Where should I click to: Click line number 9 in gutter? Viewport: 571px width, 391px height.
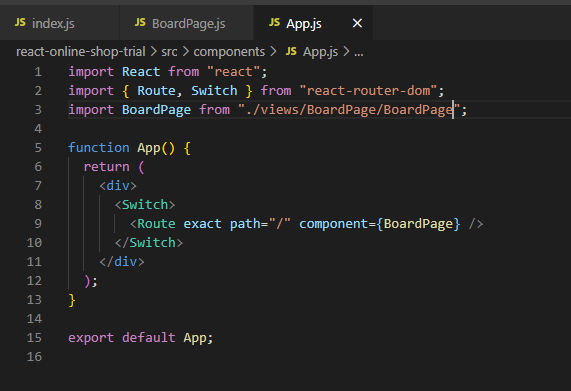(38, 224)
